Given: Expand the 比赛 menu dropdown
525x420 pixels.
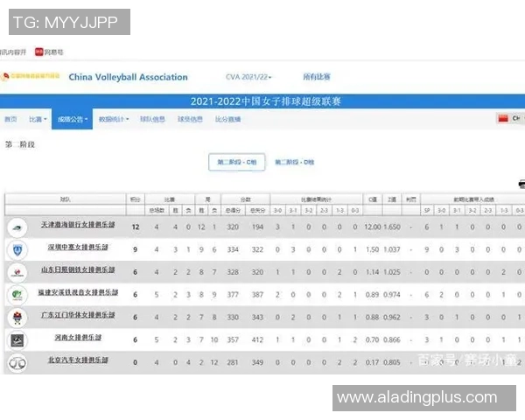Looking at the screenshot, I should click(36, 119).
